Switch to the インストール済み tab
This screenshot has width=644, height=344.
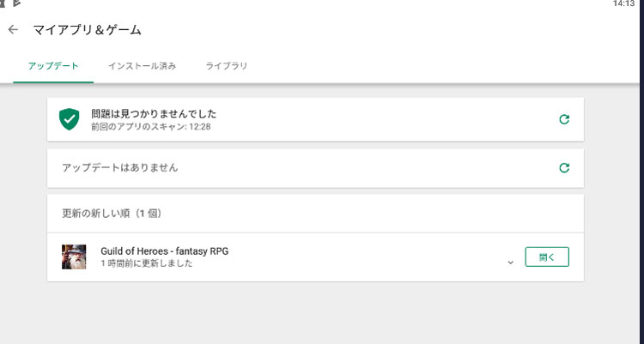point(142,66)
